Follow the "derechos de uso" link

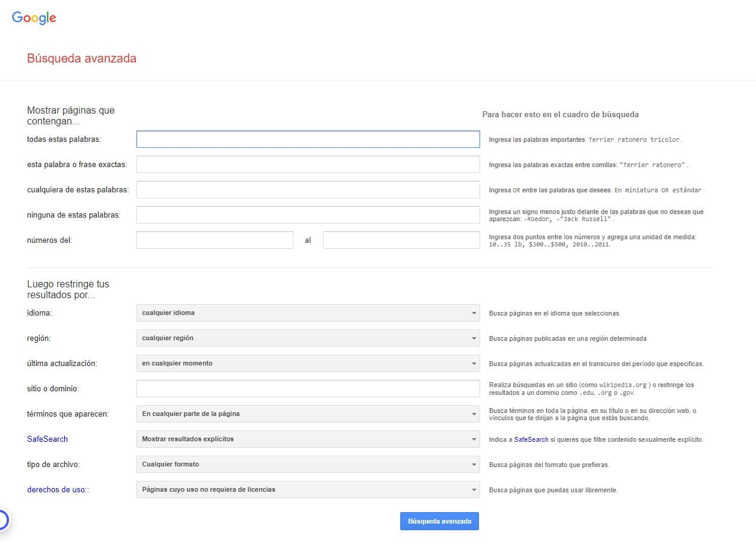[x=56, y=489]
